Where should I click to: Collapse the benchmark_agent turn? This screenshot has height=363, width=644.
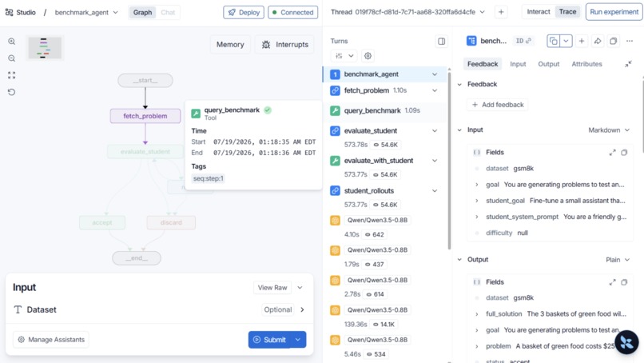435,74
